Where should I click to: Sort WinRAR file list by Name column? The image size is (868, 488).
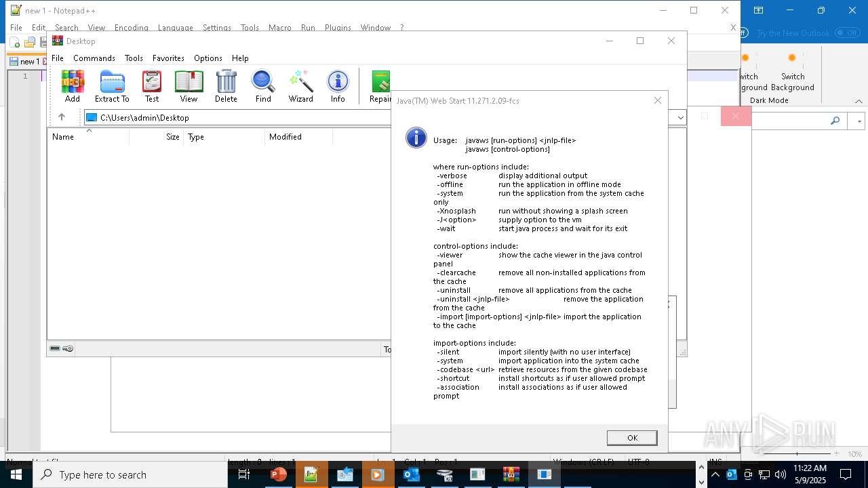88,137
